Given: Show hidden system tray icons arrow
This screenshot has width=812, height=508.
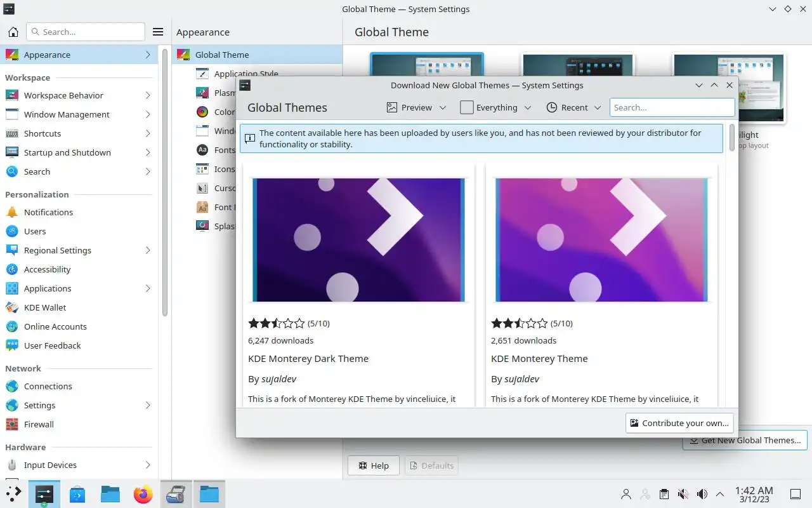Looking at the screenshot, I should [x=720, y=494].
